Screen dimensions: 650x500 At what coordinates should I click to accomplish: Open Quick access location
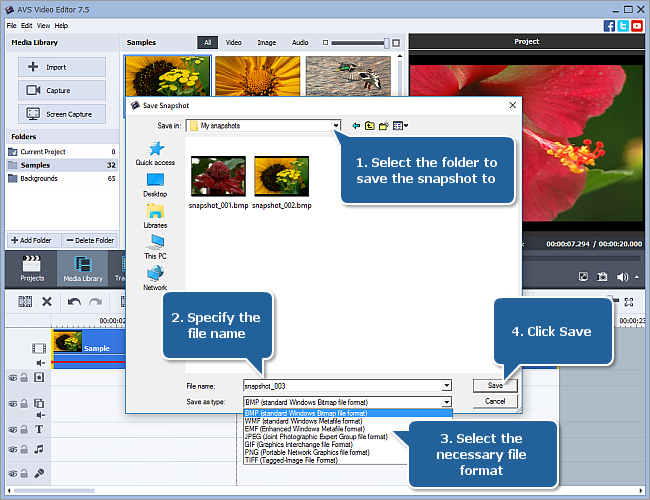[155, 153]
